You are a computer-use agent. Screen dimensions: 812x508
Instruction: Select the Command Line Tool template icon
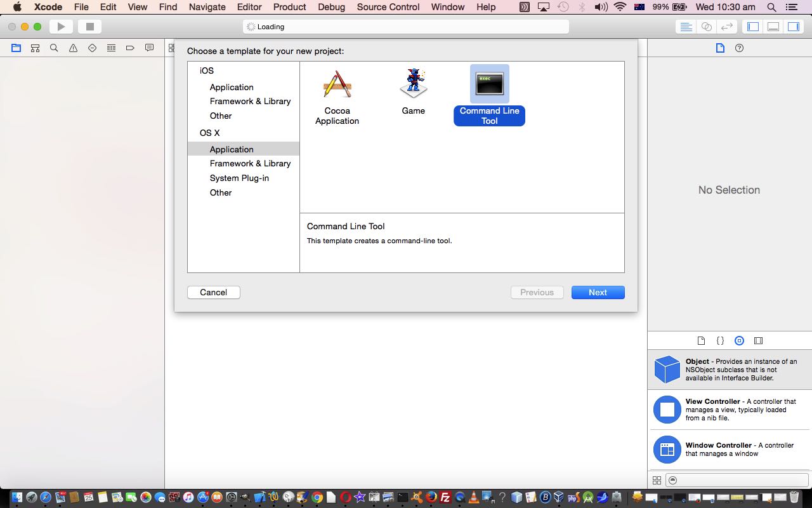[489, 84]
